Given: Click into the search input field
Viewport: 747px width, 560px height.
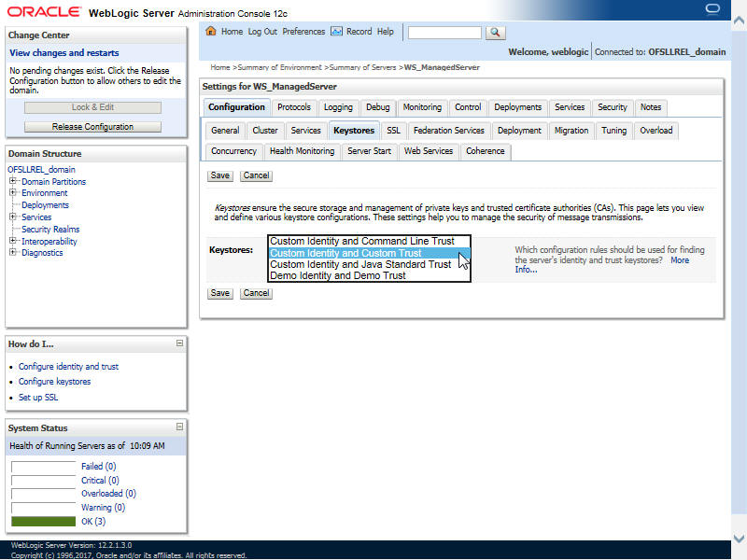Looking at the screenshot, I should [x=445, y=33].
